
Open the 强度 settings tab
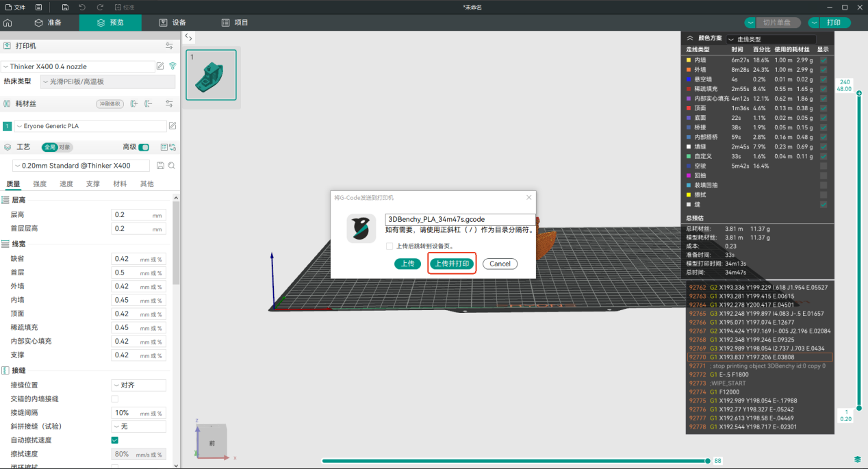(x=40, y=184)
